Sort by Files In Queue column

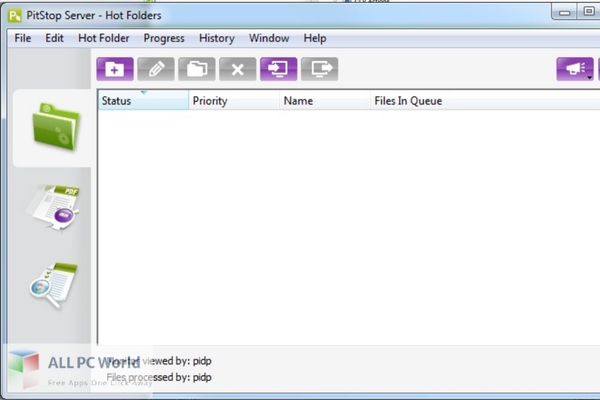(485, 101)
